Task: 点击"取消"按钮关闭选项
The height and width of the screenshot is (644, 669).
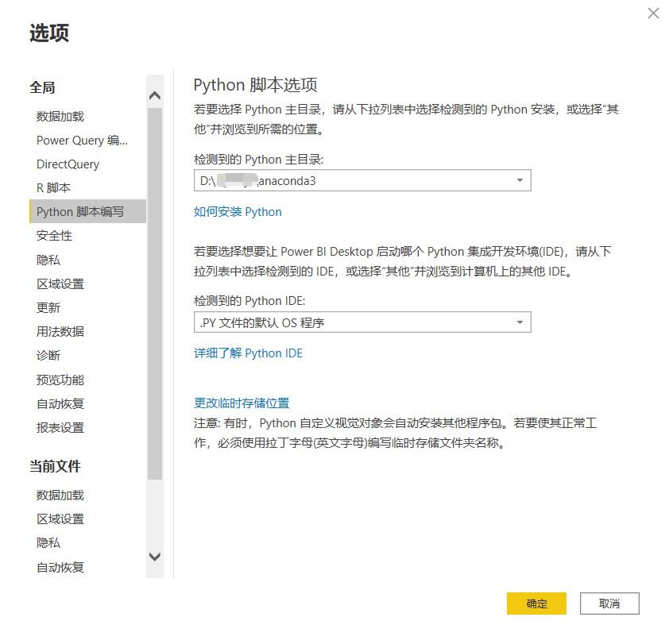Action: coord(609,604)
